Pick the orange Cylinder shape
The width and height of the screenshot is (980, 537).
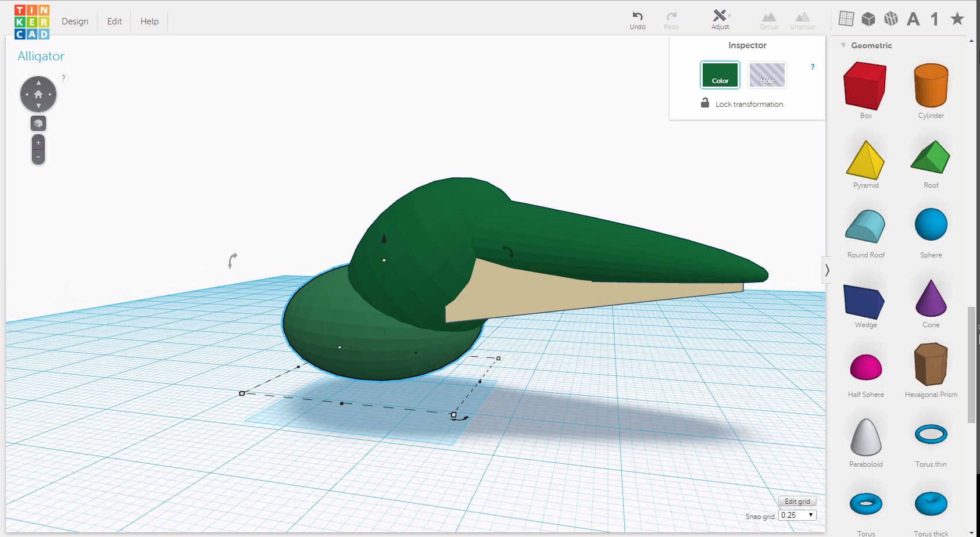click(931, 85)
